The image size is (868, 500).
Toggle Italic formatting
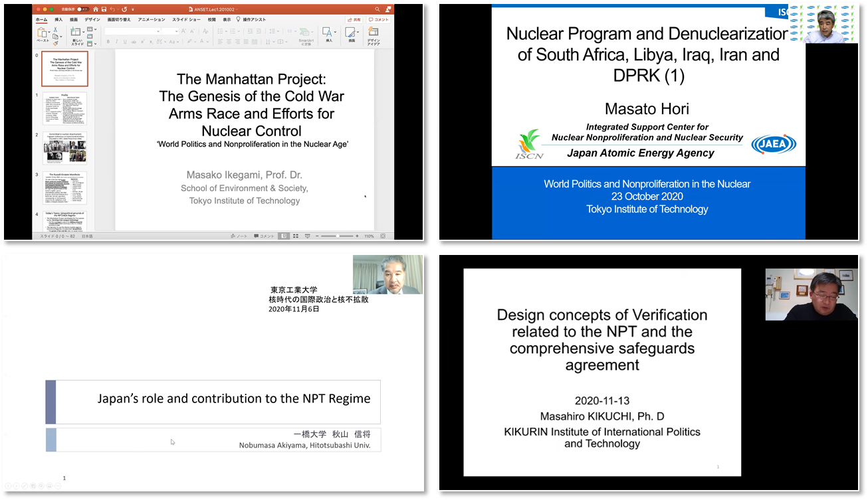pyautogui.click(x=116, y=41)
